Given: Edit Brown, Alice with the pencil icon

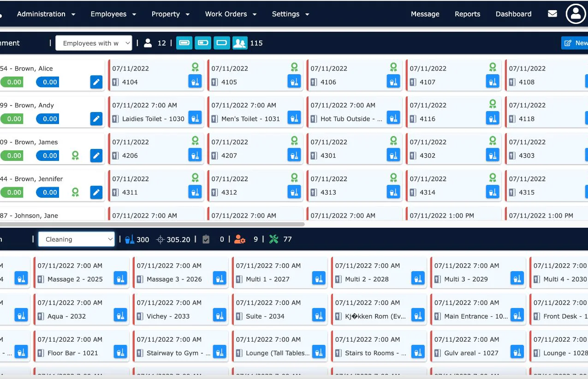Looking at the screenshot, I should coord(96,82).
